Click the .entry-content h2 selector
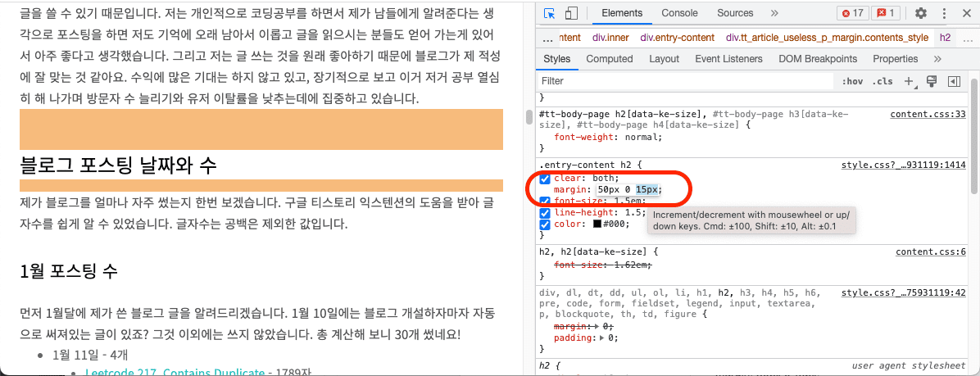The width and height of the screenshot is (980, 376). pos(587,166)
